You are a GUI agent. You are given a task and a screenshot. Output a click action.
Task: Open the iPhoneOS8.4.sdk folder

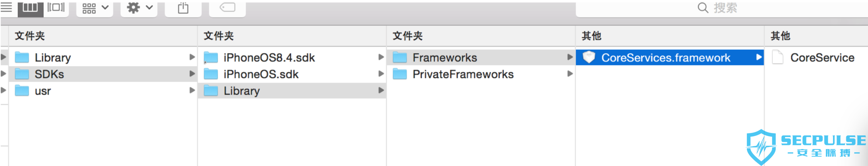pos(292,58)
